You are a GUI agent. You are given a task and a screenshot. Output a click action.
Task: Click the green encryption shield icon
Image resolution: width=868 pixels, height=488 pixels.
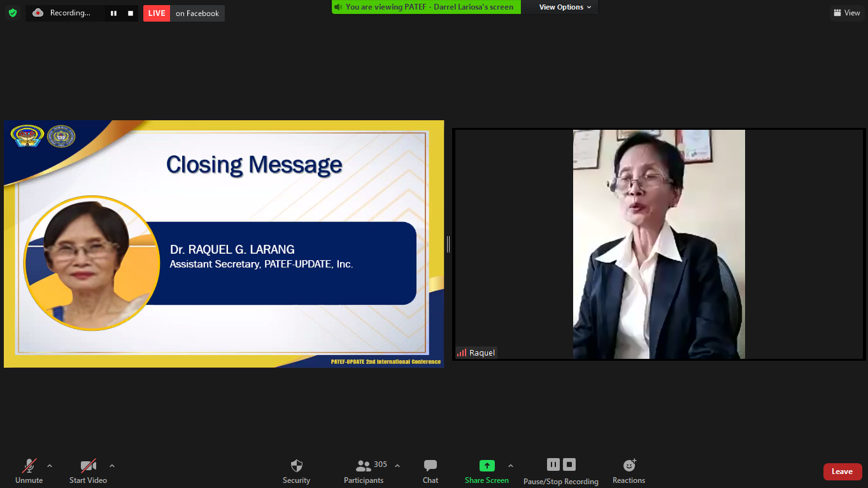pyautogui.click(x=13, y=13)
